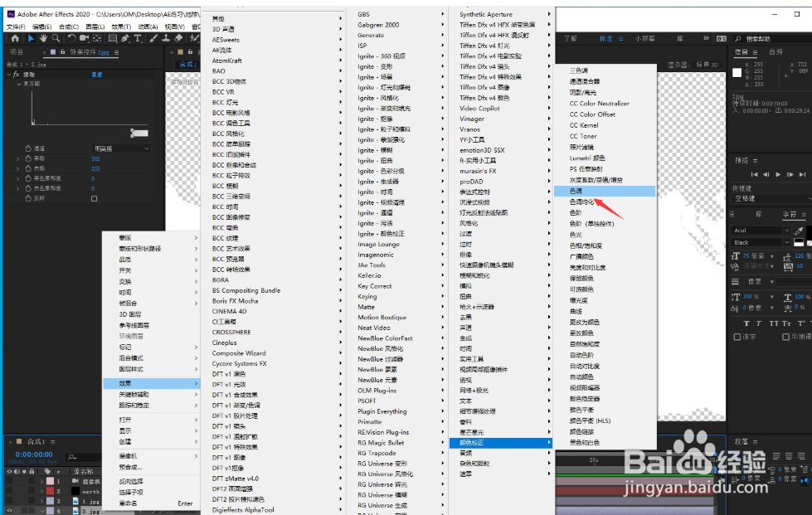Image resolution: width=812 pixels, height=515 pixels.
Task: Select the Selection arrow tool
Action: 31,38
